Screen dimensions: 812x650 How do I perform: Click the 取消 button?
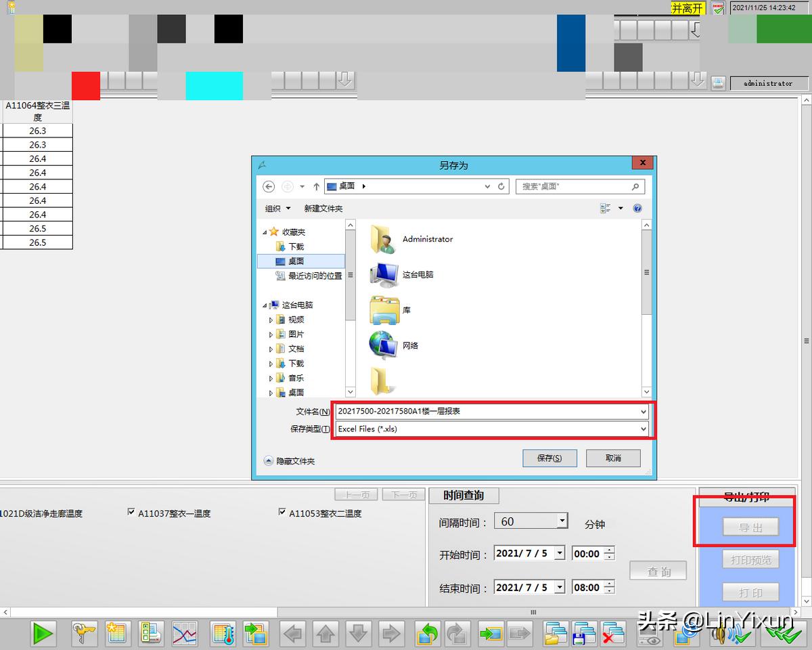pos(613,458)
